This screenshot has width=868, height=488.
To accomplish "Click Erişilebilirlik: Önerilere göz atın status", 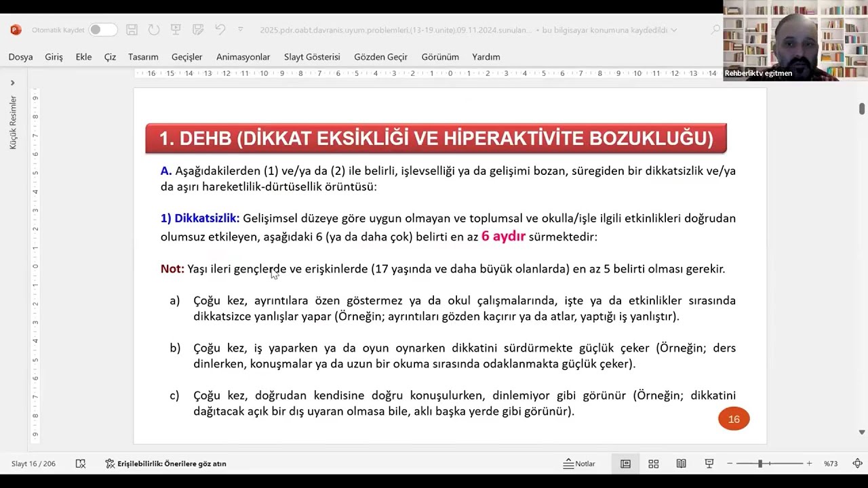I will coord(165,464).
